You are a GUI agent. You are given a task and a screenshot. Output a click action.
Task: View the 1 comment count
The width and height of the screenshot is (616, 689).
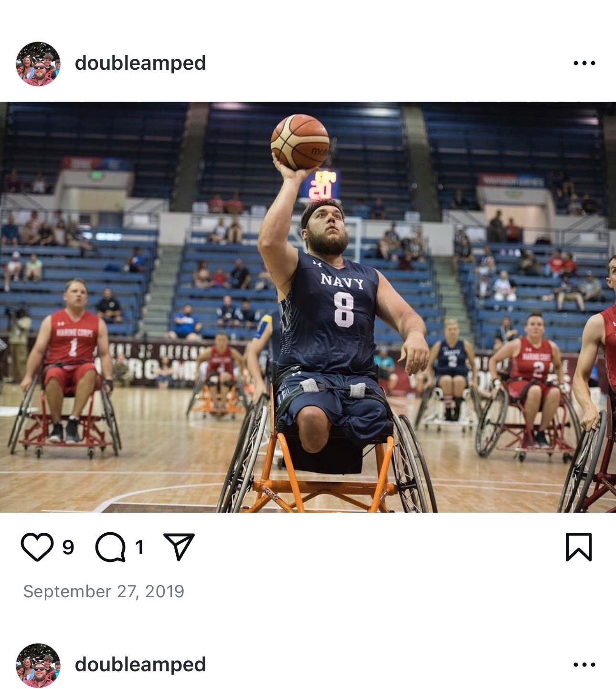pyautogui.click(x=139, y=547)
